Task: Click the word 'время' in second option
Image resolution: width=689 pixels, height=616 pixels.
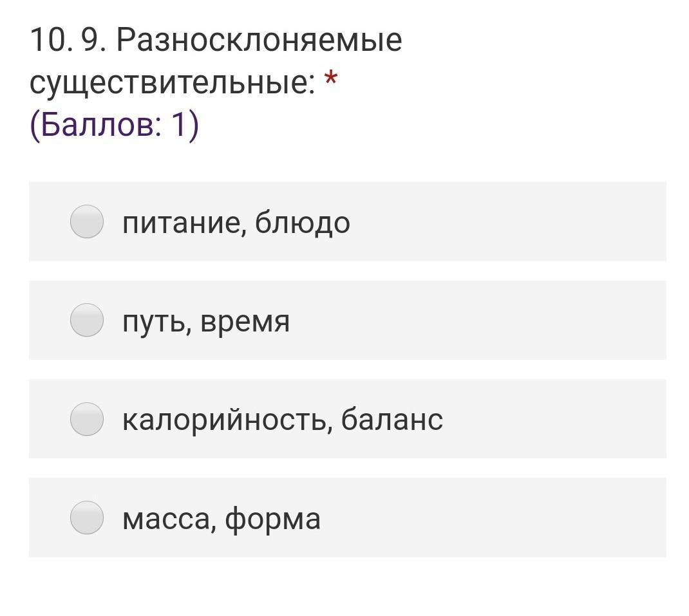Action: [245, 321]
